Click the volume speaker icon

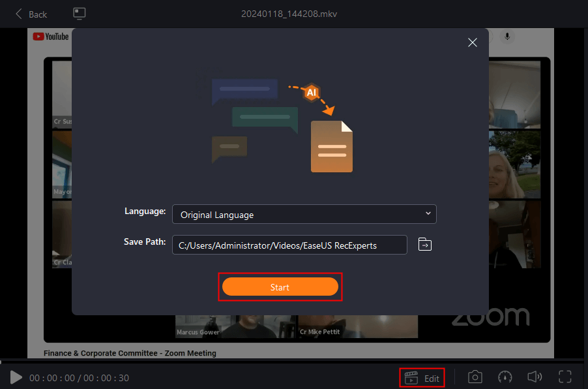pyautogui.click(x=535, y=377)
